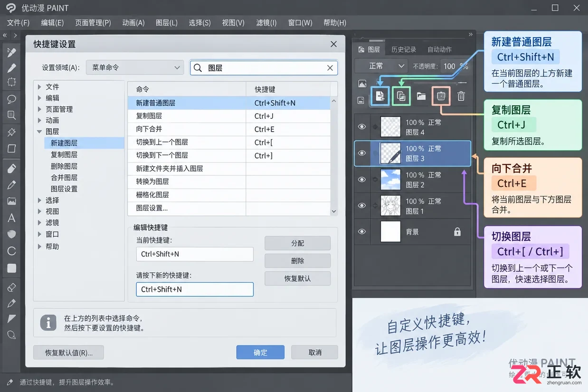This screenshot has height=392, width=588.
Task: Expand the 滤镜 tree node arrow
Action: coord(39,223)
